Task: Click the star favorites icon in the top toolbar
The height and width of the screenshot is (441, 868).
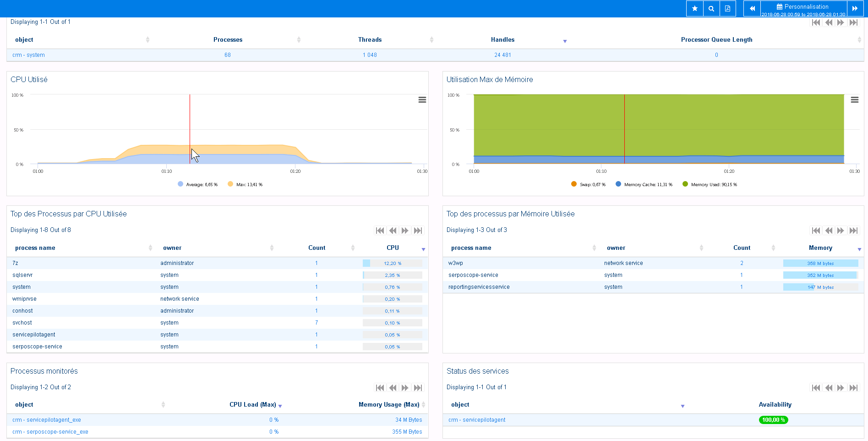Action: (694, 8)
